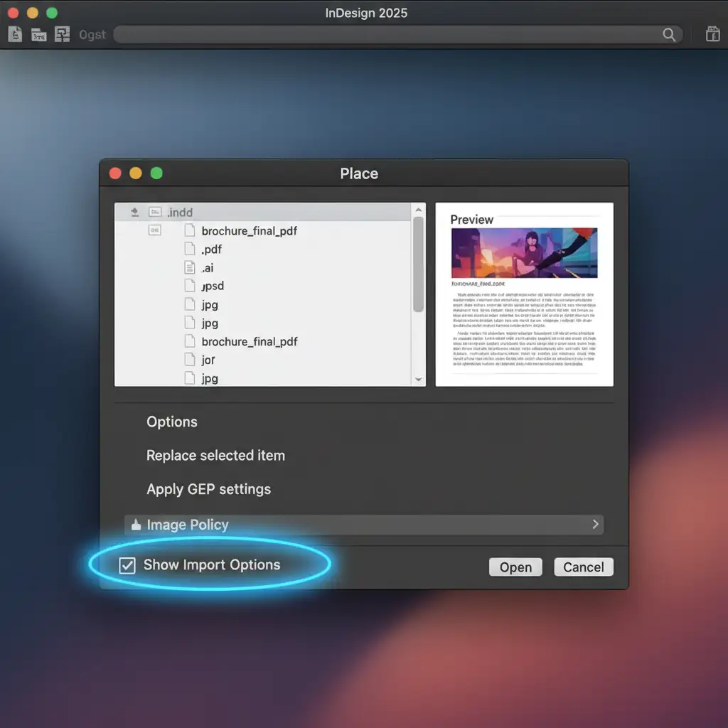This screenshot has width=728, height=728.
Task: Select the .pdf file in the list
Action: coord(212,250)
